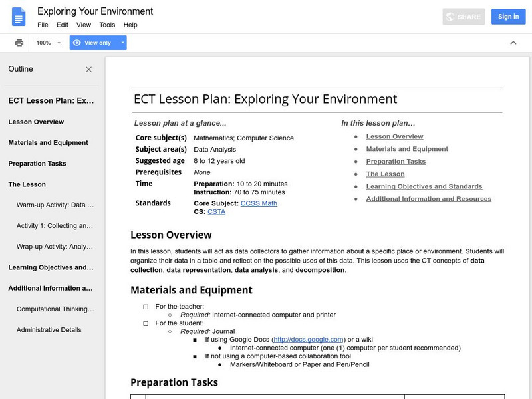Expand the View only mode dropdown arrow
Viewport: 532px width, 399px height.
[122, 43]
